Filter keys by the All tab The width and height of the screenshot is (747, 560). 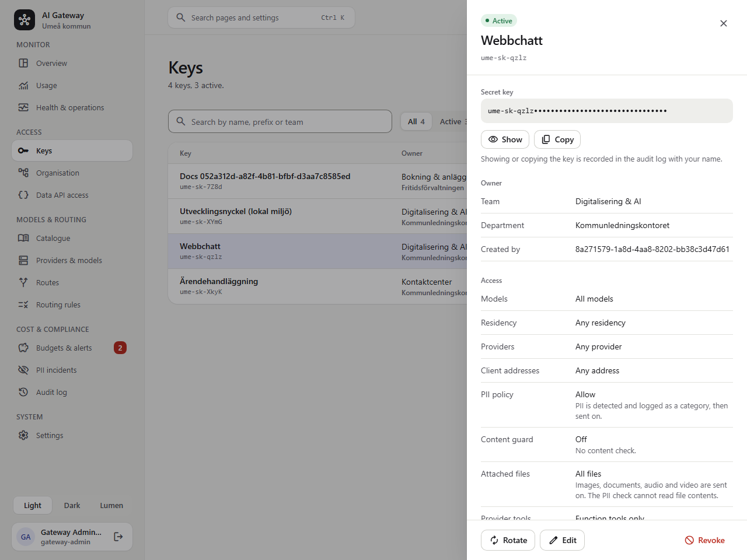416,121
